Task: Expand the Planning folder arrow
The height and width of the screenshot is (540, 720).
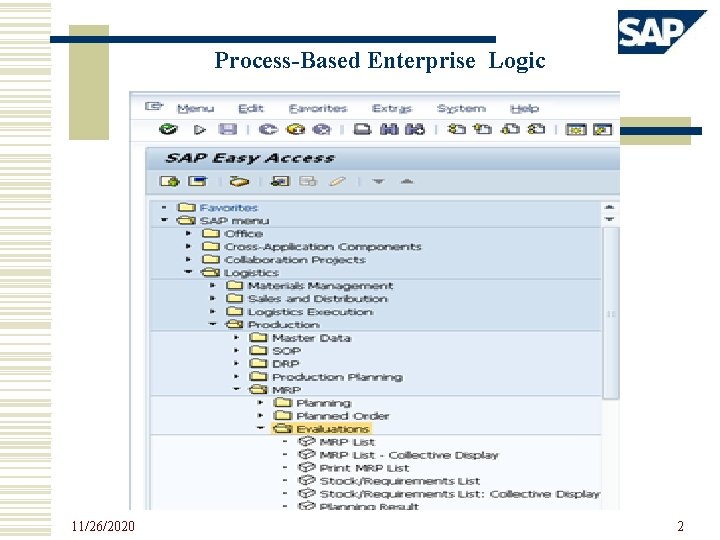Action: 260,403
